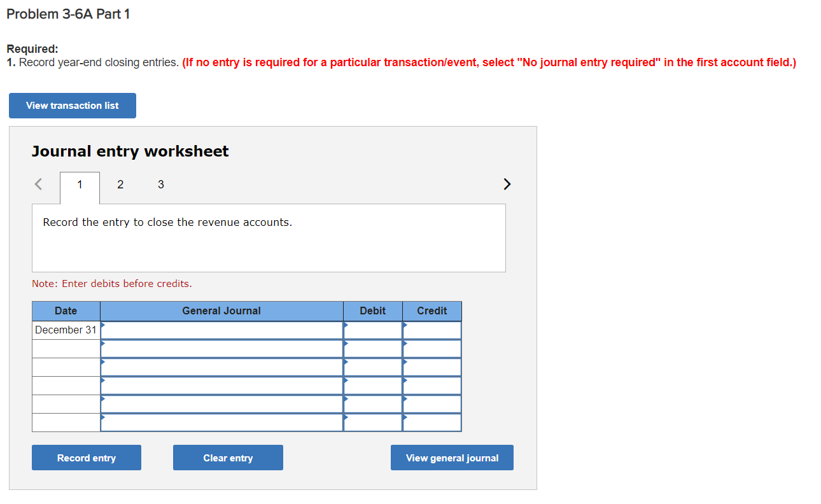Click the Credit field in the December 31 row

[x=432, y=330]
